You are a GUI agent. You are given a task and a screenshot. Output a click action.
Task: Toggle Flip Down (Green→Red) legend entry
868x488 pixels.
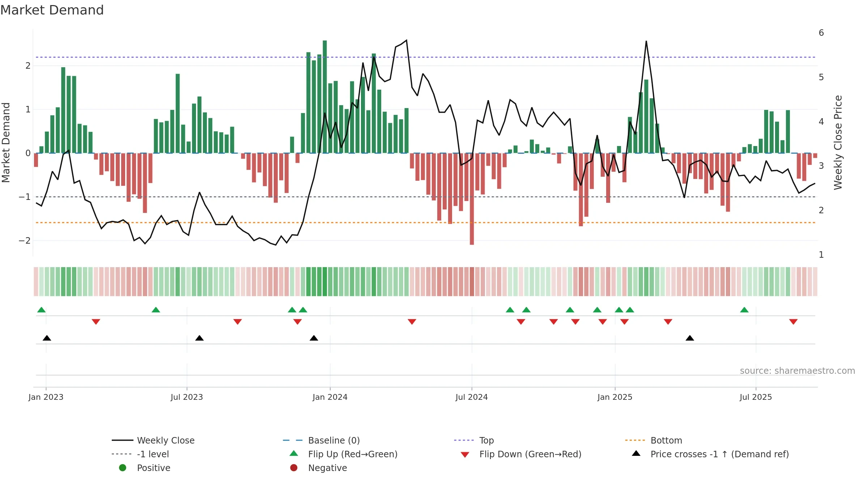pos(521,454)
